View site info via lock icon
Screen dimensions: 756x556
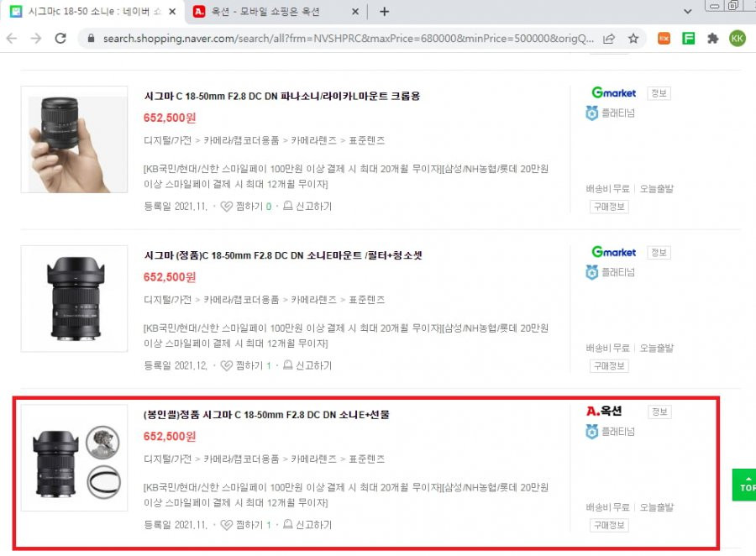(x=91, y=38)
